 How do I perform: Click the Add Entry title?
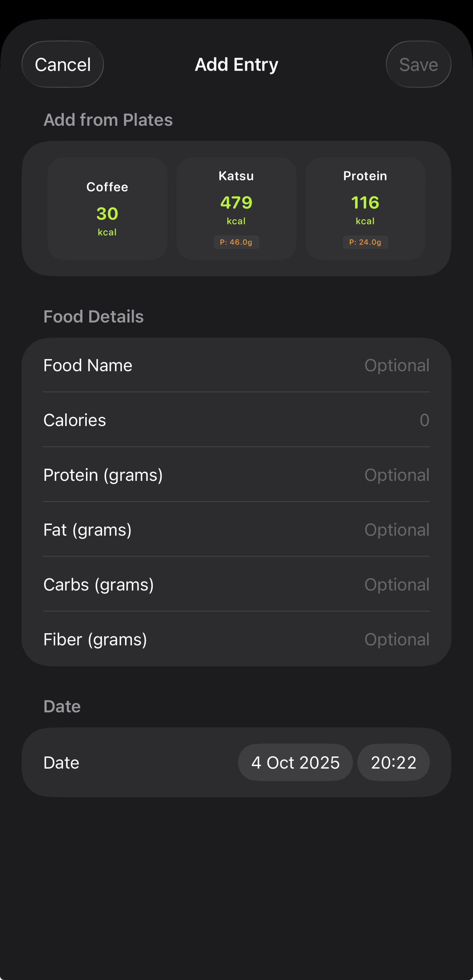point(236,64)
